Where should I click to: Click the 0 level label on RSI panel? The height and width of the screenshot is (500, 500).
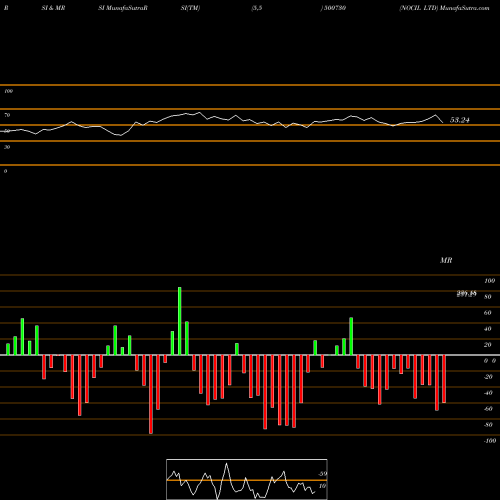[5, 171]
